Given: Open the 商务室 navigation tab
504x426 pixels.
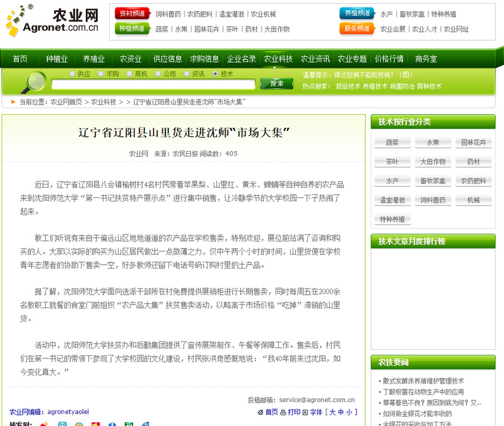Looking at the screenshot, I should click(426, 59).
